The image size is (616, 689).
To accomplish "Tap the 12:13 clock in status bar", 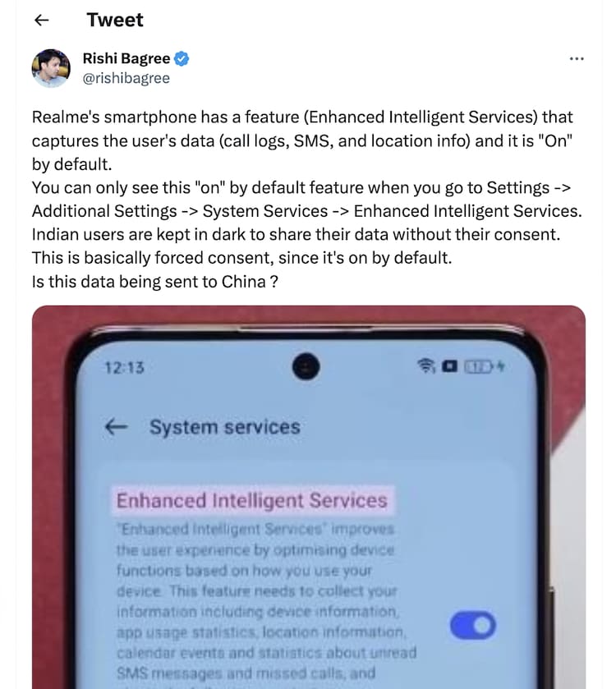I will pos(124,367).
